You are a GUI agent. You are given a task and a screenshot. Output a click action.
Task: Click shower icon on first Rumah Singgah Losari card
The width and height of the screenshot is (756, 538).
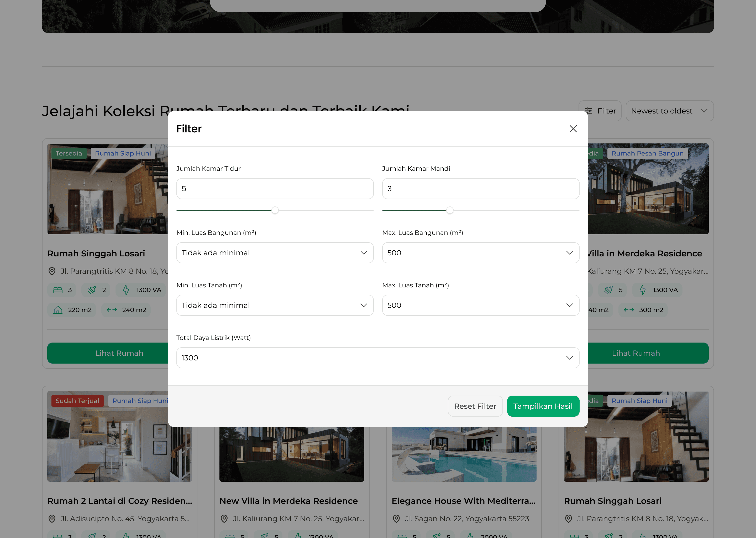(92, 290)
